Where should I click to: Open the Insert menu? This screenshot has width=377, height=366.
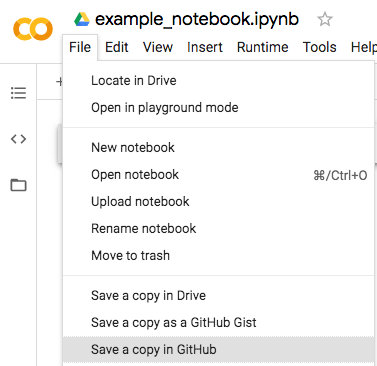coord(205,47)
